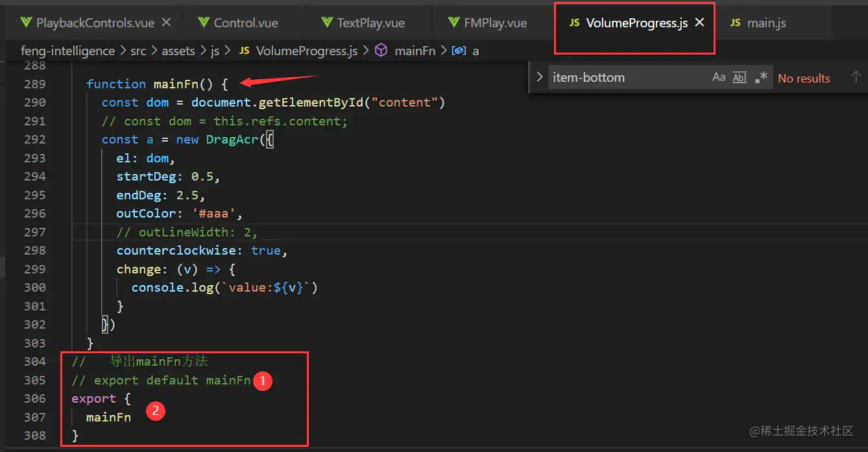Click 'console.log' on line 300
This screenshot has width=868, height=452.
172,287
